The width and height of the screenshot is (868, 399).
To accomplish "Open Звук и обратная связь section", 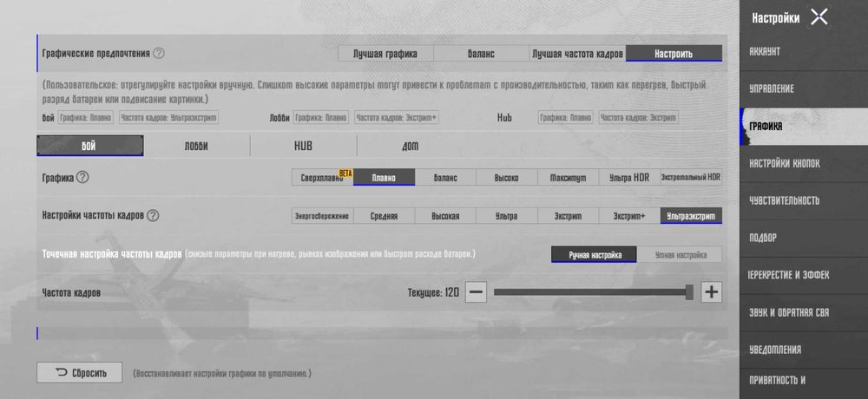I will [804, 312].
